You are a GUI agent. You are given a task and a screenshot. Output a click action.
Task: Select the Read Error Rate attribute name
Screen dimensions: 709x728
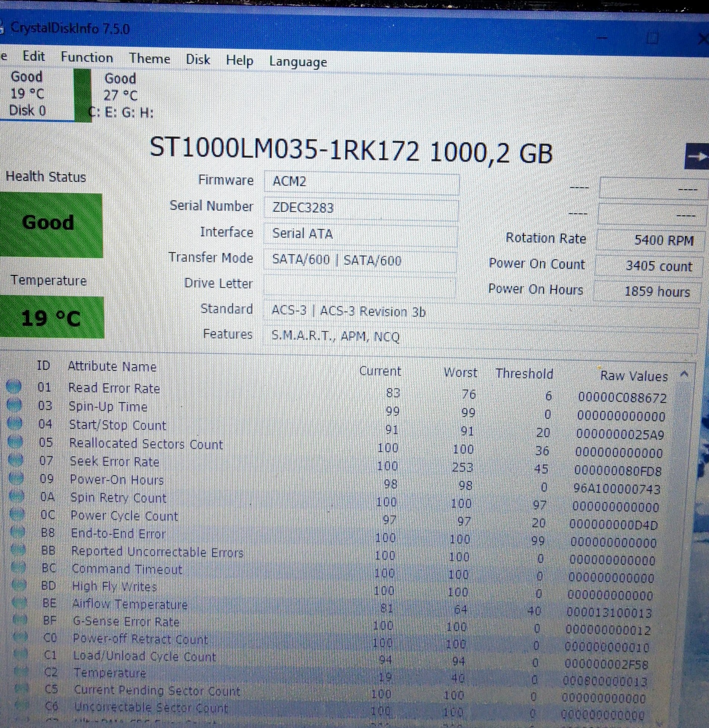[114, 388]
